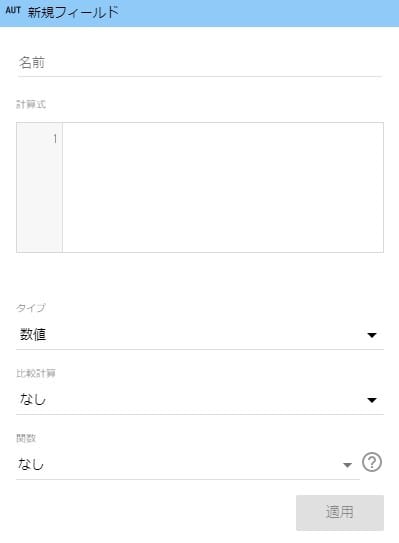The height and width of the screenshot is (543, 399).
Task: Click the gray arrow of the 関数 selector
Action: 347,465
